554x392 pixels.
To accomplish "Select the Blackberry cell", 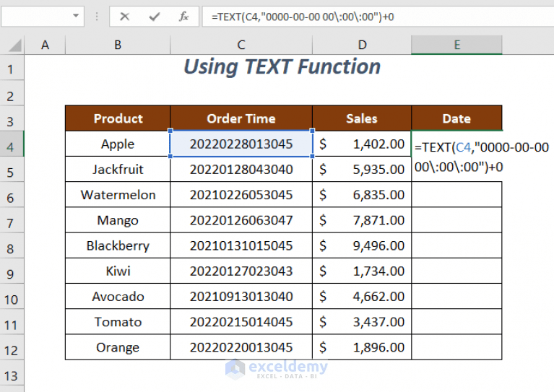I will 118,245.
